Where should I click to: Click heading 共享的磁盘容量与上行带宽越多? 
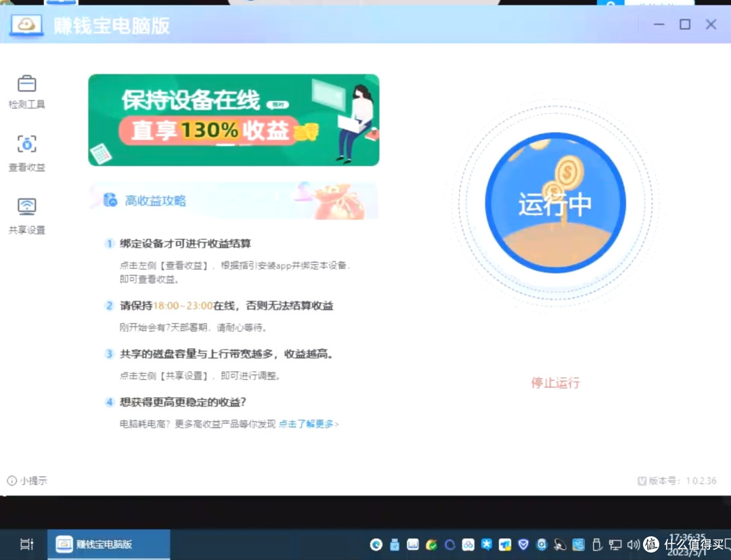coord(227,354)
